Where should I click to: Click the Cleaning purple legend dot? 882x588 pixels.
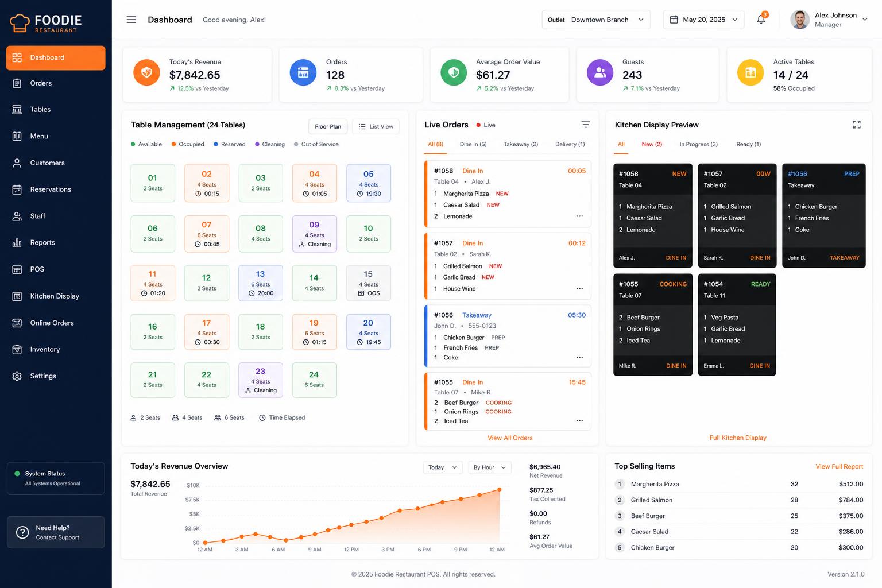pyautogui.click(x=257, y=144)
